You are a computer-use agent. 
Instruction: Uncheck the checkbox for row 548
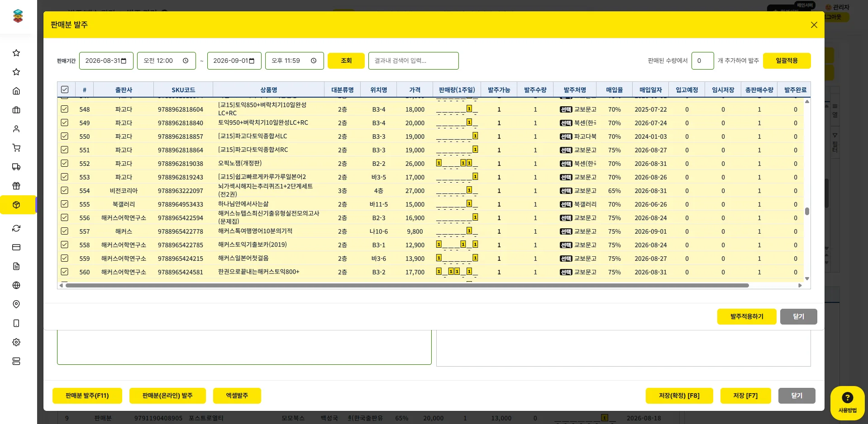pyautogui.click(x=65, y=109)
